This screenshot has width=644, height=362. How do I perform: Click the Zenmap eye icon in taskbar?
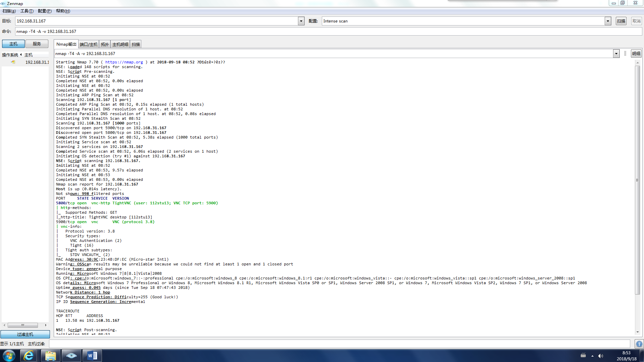71,356
